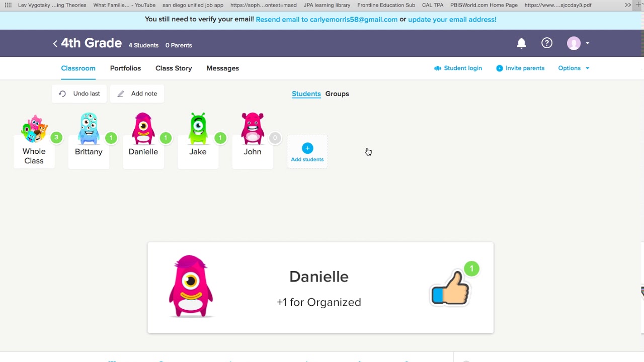Click the Undo last button
Viewport: 644px width, 362px height.
(79, 94)
